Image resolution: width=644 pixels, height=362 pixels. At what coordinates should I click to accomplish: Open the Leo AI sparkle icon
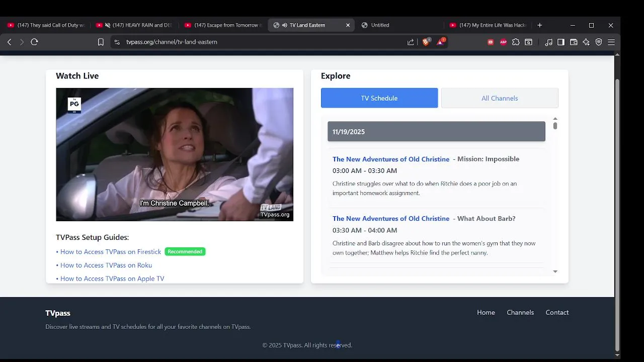click(x=586, y=42)
